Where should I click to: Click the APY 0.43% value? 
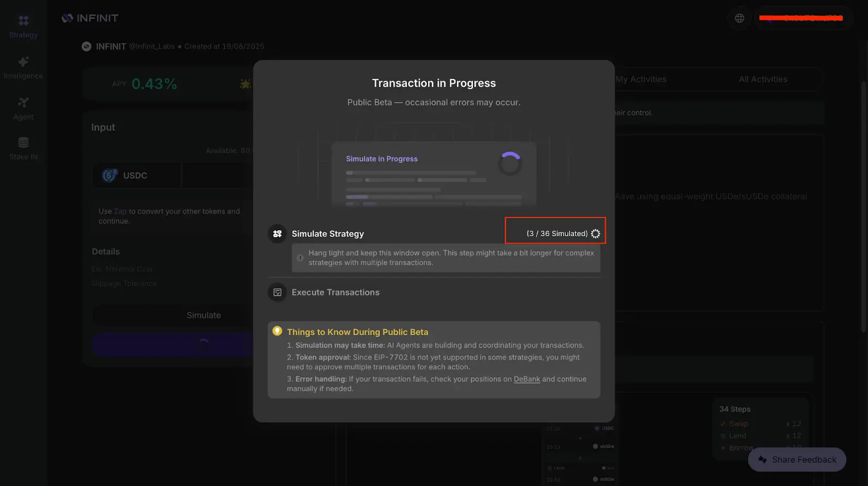[154, 84]
